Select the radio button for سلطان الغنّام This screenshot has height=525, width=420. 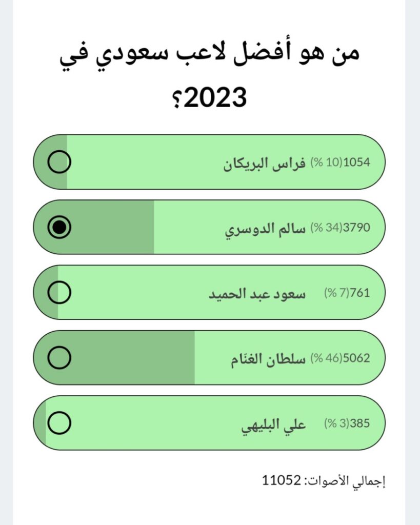pyautogui.click(x=59, y=357)
